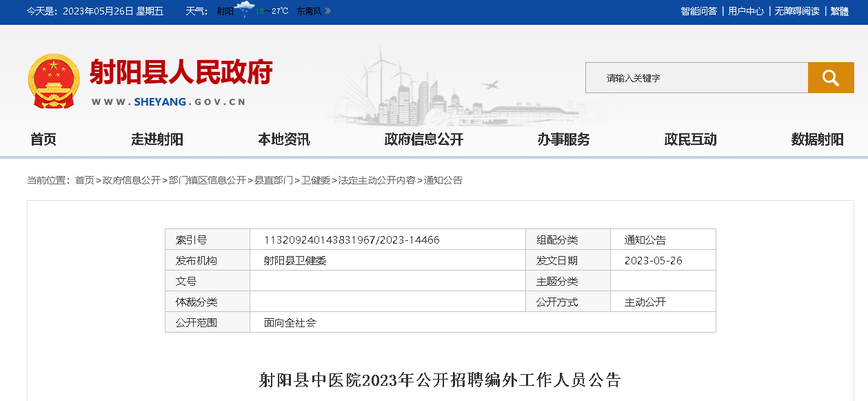
Task: Open 用户中心 in top bar
Action: point(746,11)
